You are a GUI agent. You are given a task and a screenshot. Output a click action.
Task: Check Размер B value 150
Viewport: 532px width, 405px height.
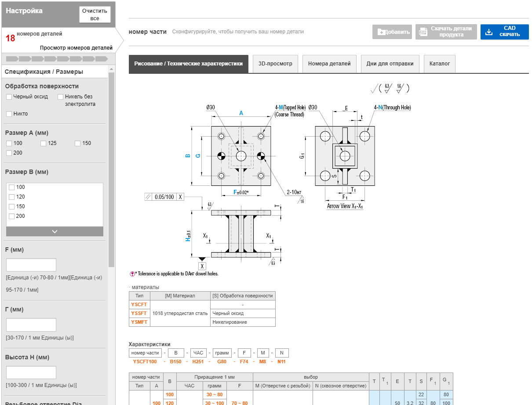pos(12,206)
